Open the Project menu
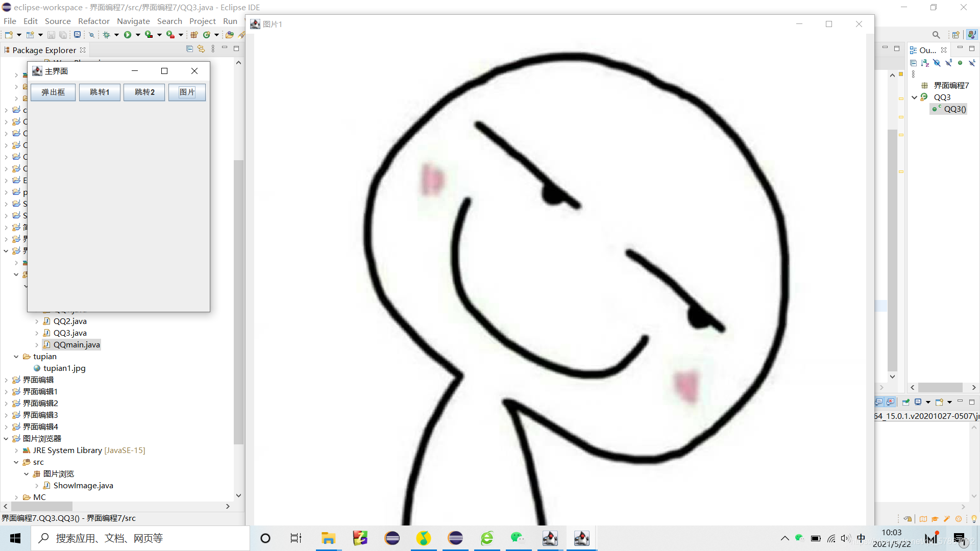This screenshot has height=551, width=980. (x=203, y=21)
